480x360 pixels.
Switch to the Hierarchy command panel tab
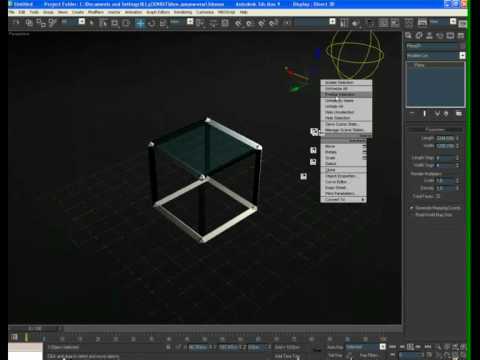429,35
